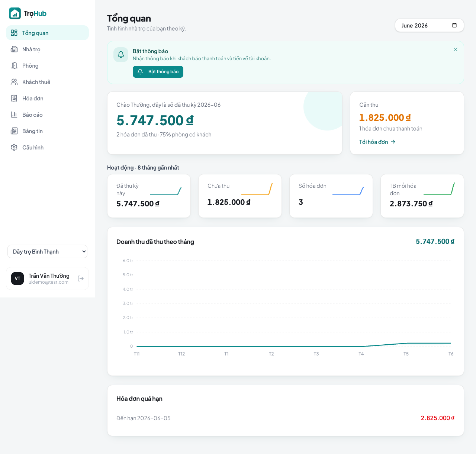Click the TB mỗi hóa đơn stat card
Screen dimensions: 476x454
tap(422, 196)
